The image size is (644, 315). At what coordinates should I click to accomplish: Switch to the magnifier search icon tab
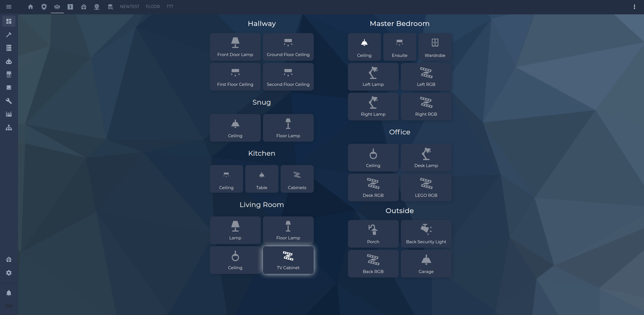(x=110, y=7)
